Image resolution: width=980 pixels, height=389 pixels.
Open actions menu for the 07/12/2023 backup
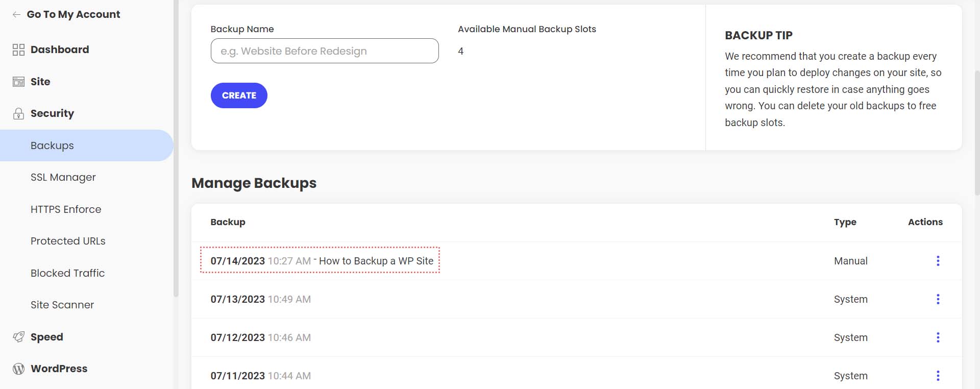(938, 337)
